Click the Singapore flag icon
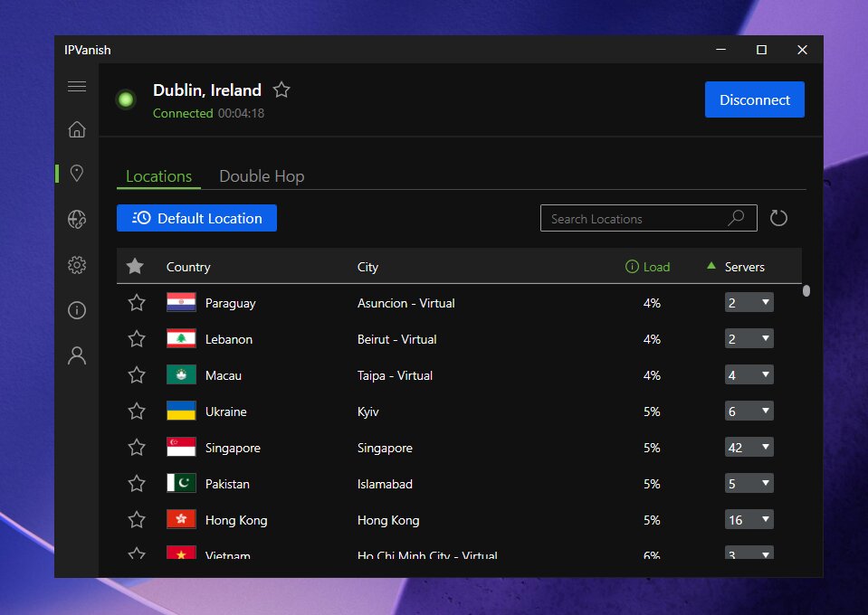868x615 pixels. click(x=181, y=447)
